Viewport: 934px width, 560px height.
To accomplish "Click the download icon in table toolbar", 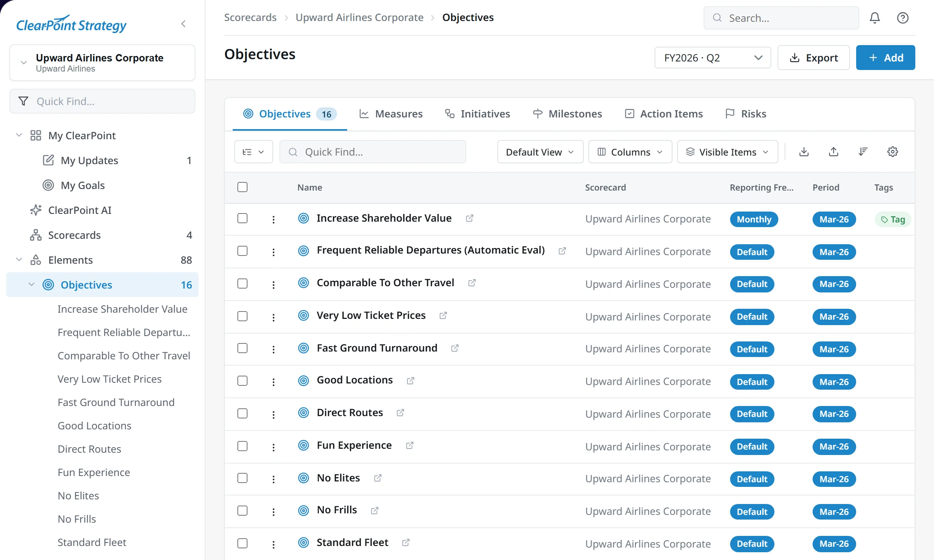I will tap(804, 152).
